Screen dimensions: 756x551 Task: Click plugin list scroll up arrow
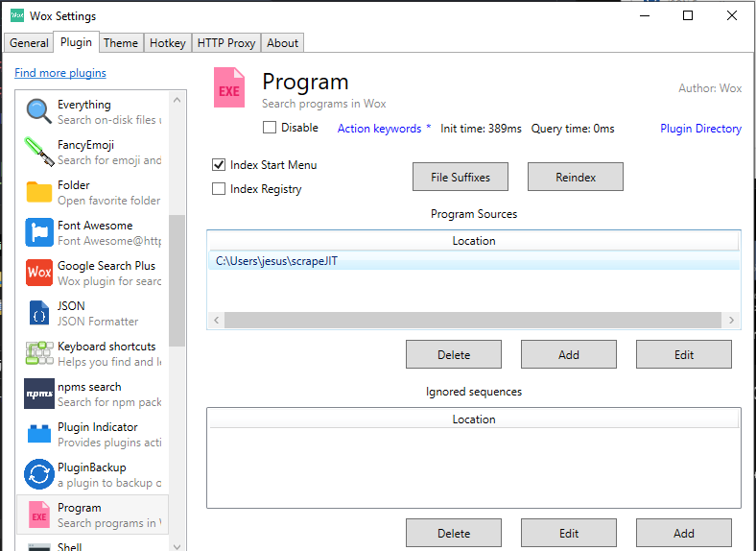(x=177, y=100)
